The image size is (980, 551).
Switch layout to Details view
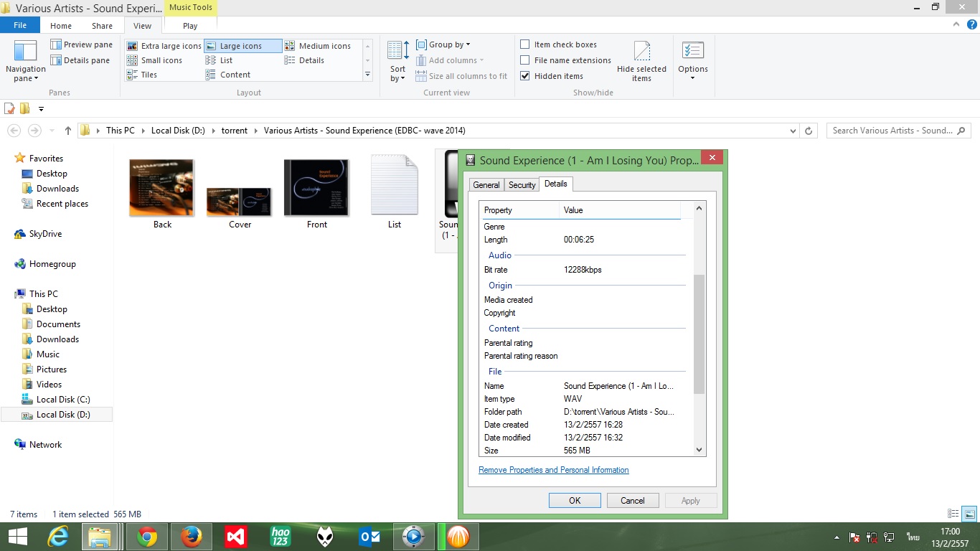pyautogui.click(x=305, y=60)
